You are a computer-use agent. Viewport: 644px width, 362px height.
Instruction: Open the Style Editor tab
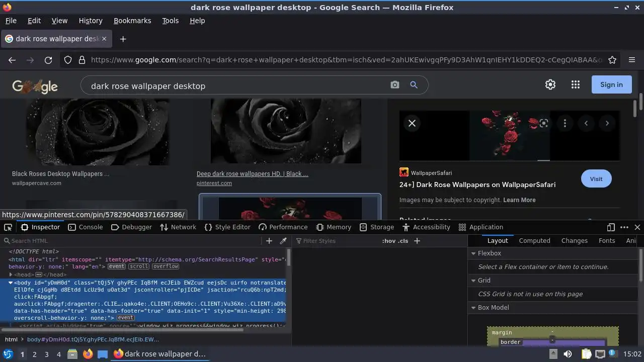(227, 227)
